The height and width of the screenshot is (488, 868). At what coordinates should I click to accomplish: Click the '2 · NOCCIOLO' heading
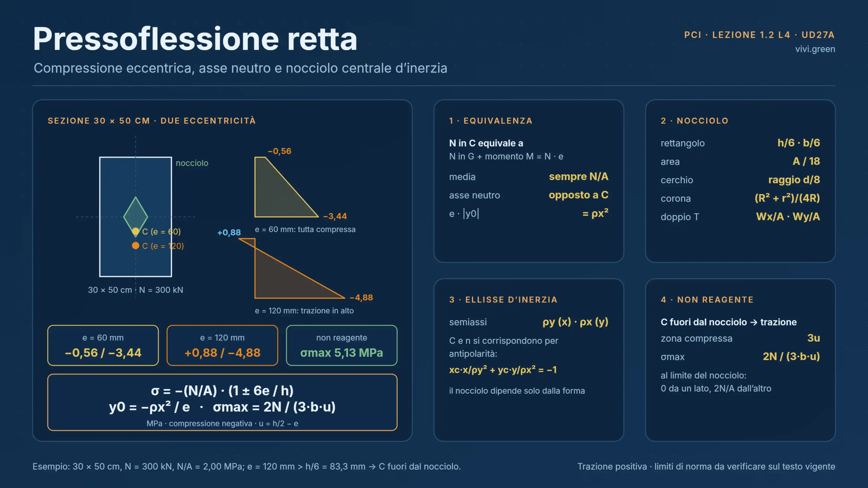[694, 121]
